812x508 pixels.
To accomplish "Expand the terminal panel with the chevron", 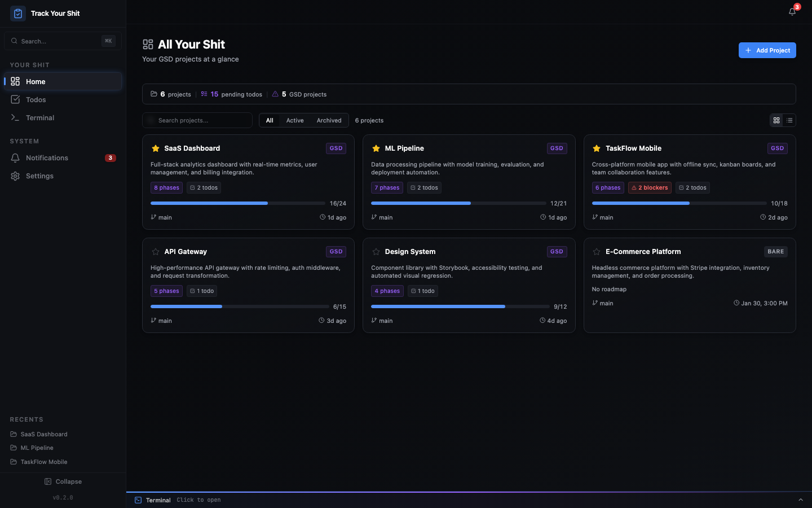I will [x=801, y=500].
